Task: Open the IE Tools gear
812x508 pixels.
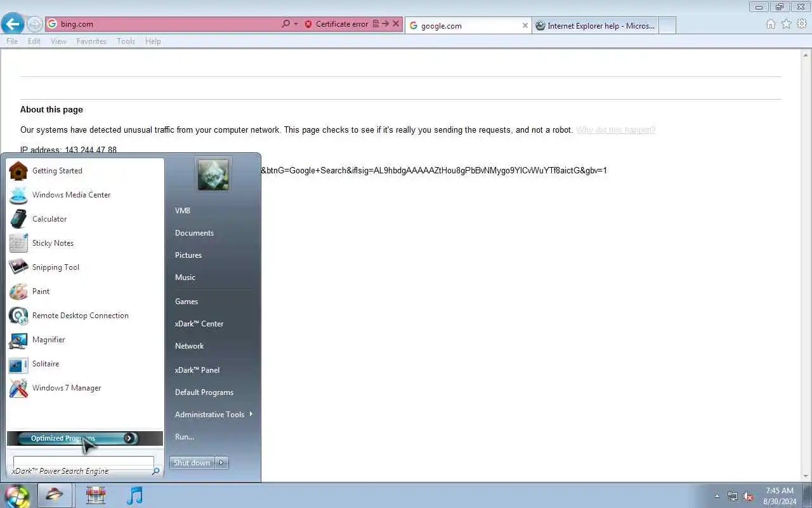Action: (x=802, y=24)
